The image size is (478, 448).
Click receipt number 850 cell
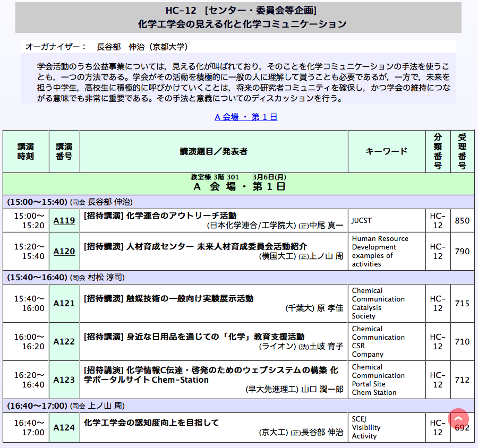click(462, 220)
